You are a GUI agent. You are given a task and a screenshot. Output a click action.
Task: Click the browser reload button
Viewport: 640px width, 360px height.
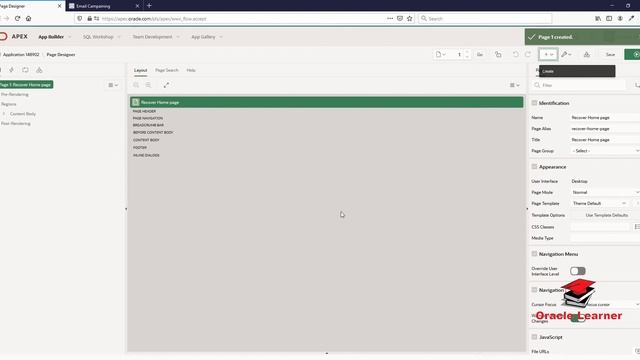[x=17, y=18]
